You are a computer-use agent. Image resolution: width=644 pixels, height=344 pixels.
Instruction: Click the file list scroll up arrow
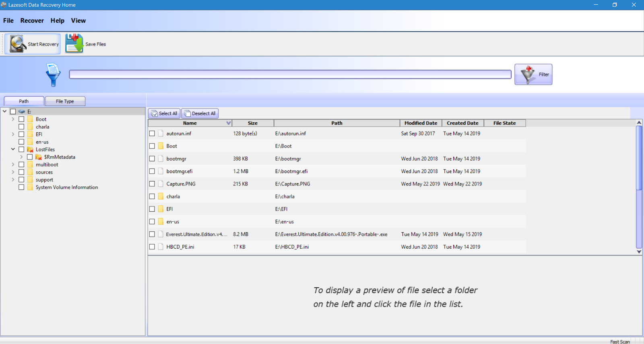(x=639, y=122)
